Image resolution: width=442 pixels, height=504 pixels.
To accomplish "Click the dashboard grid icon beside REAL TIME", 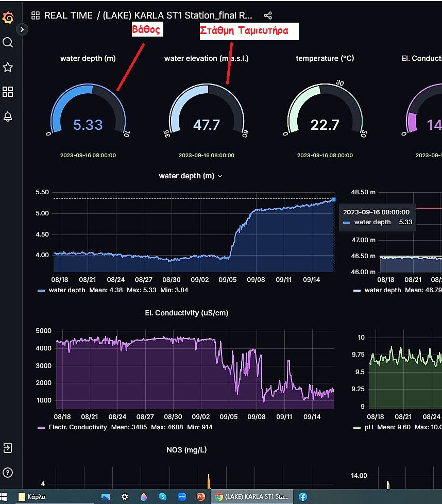I will point(36,15).
